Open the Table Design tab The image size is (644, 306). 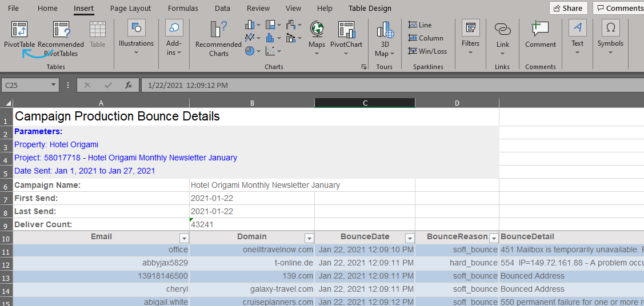370,8
